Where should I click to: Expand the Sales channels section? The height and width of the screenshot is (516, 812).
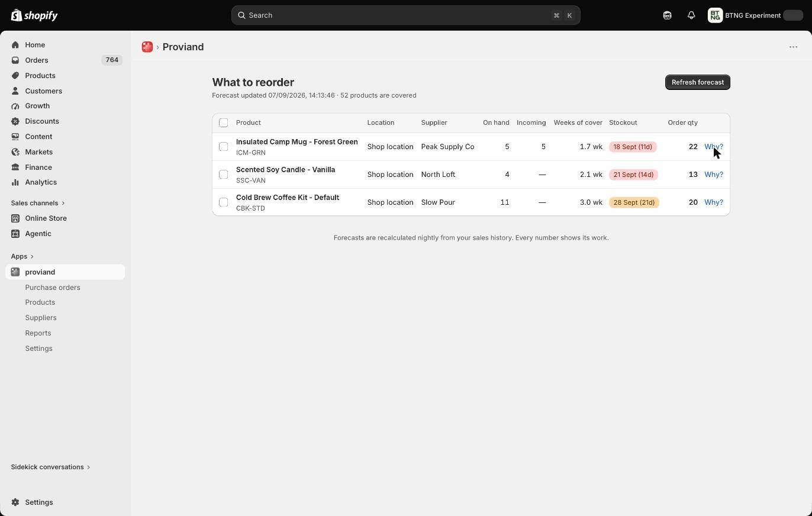coord(38,203)
